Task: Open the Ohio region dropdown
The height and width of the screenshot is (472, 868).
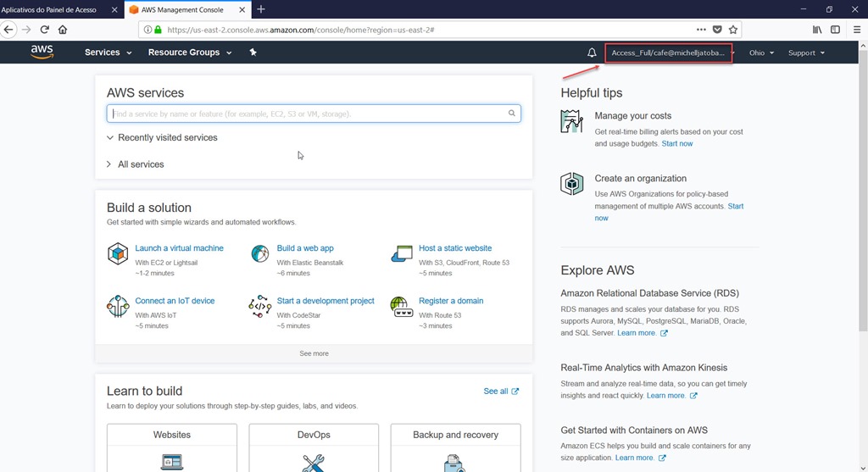Action: [761, 53]
